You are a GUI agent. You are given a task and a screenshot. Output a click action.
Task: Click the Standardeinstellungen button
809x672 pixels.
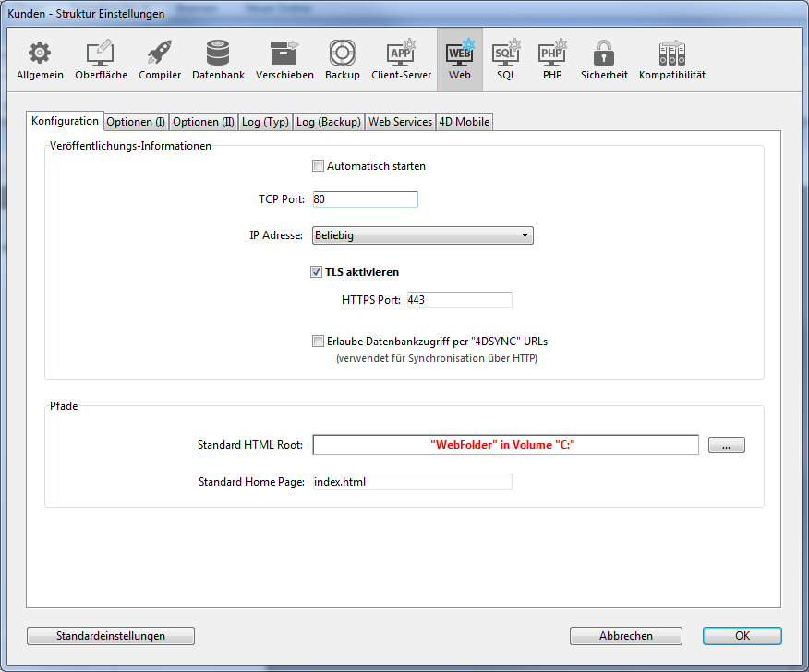[x=111, y=636]
